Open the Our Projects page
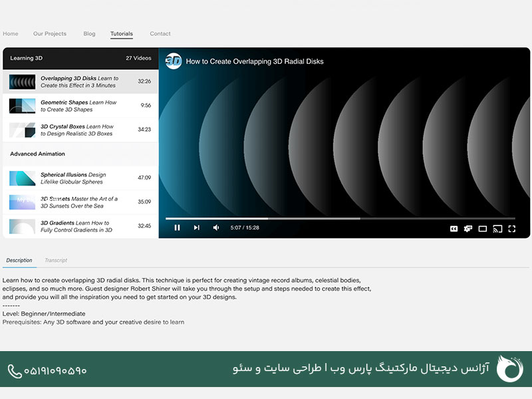The height and width of the screenshot is (399, 532). click(x=50, y=34)
